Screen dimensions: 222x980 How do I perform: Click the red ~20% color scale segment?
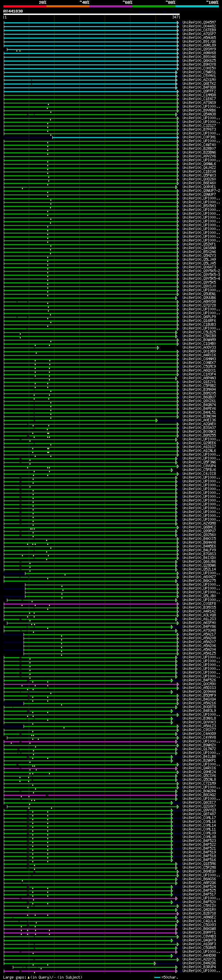point(25,7)
